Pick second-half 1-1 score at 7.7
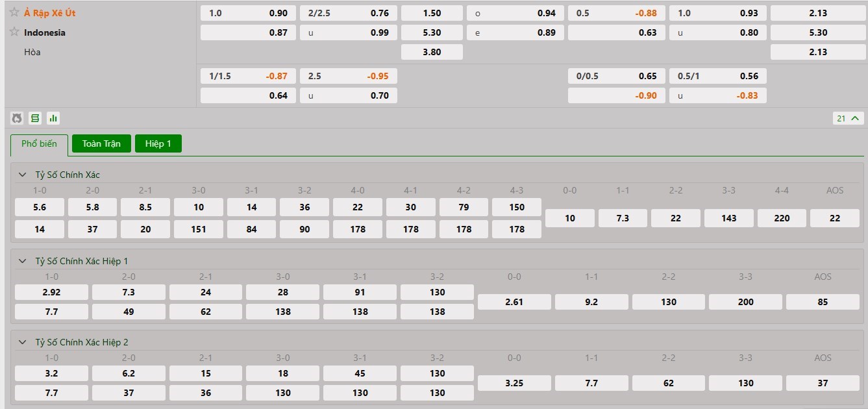 click(591, 383)
